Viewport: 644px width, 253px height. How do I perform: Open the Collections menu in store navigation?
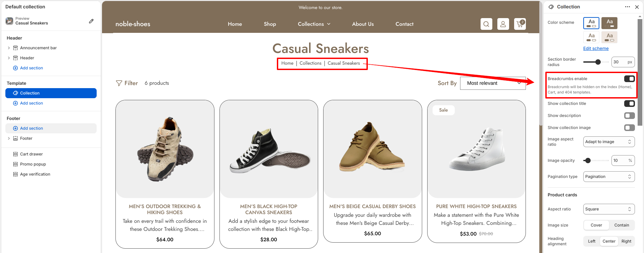point(314,24)
